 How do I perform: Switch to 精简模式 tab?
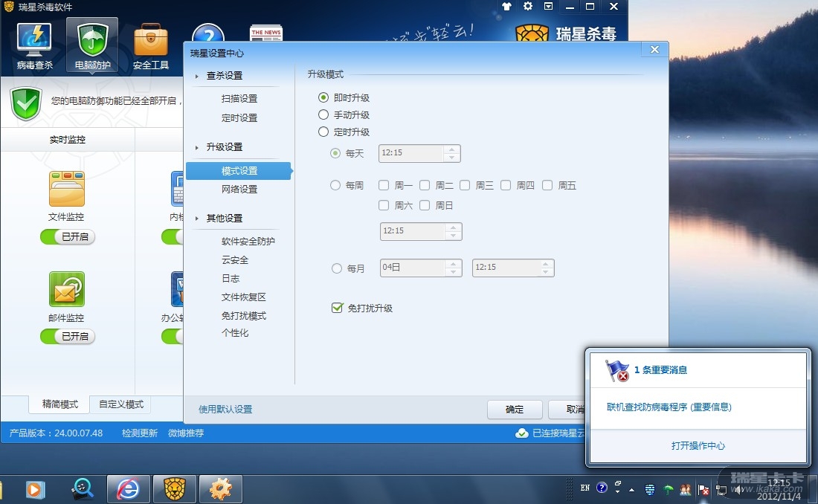pyautogui.click(x=59, y=404)
